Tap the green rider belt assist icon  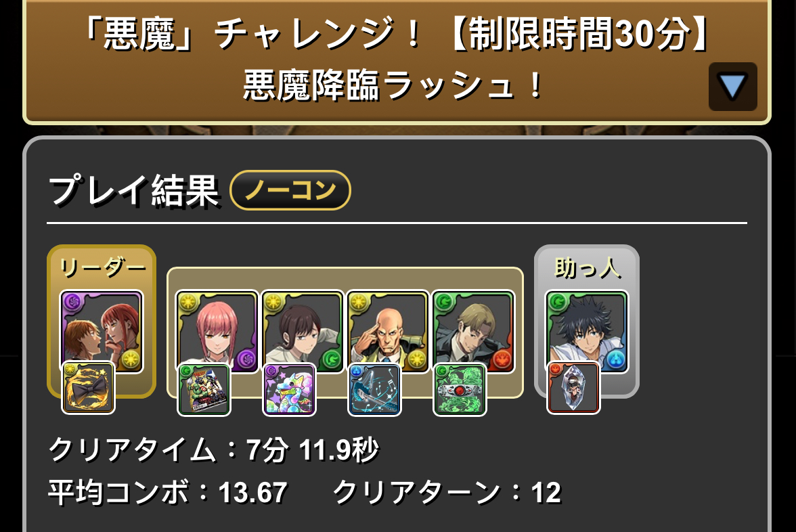click(460, 390)
